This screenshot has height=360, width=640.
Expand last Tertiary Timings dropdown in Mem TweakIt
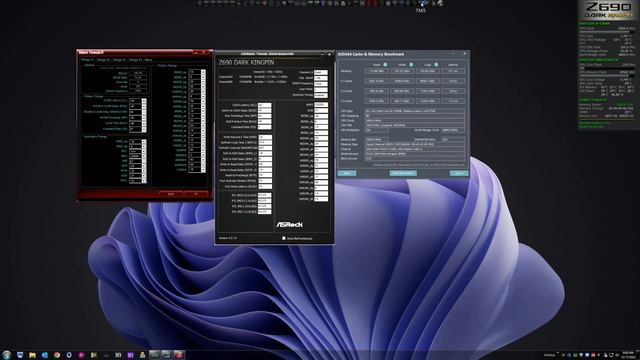tap(203, 169)
